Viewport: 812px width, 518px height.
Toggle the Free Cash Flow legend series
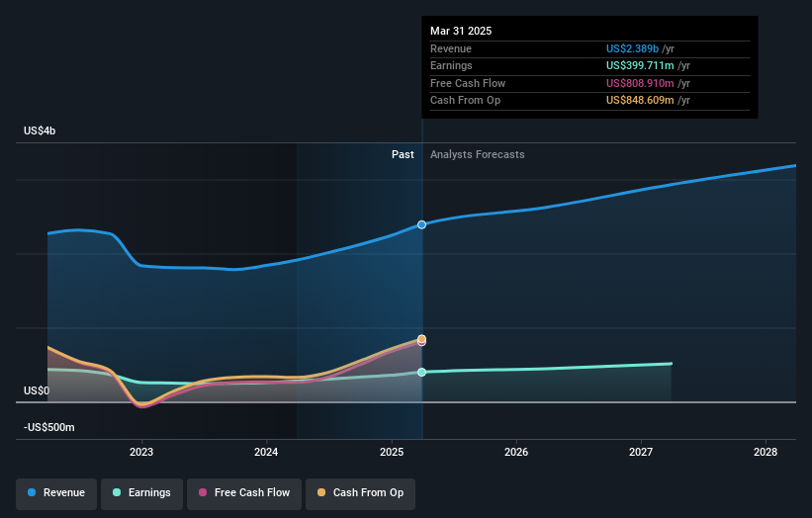click(x=244, y=493)
